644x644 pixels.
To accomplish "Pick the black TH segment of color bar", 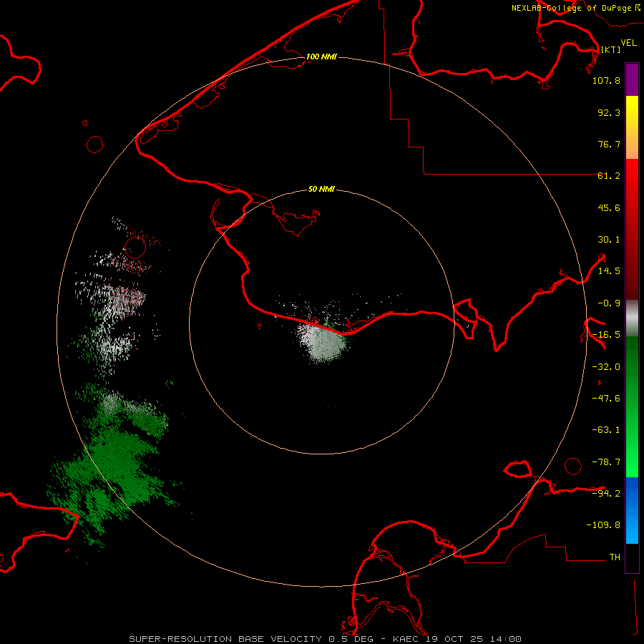I will click(632, 558).
